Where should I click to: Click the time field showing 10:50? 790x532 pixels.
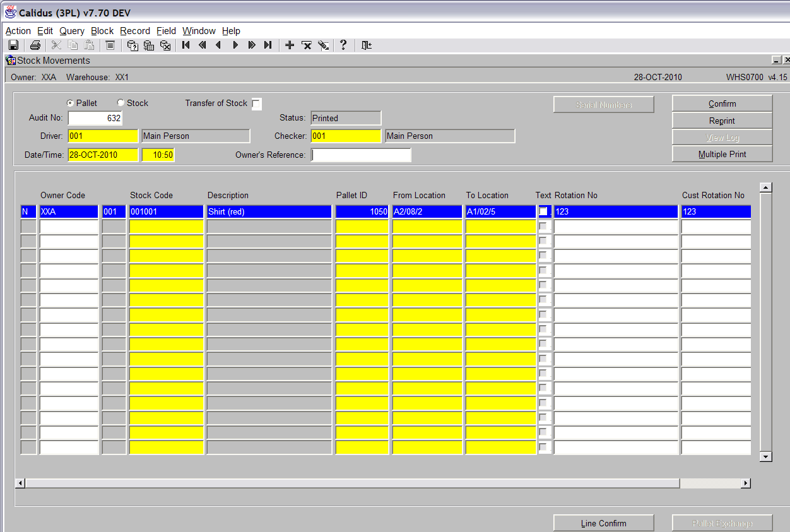pyautogui.click(x=158, y=155)
